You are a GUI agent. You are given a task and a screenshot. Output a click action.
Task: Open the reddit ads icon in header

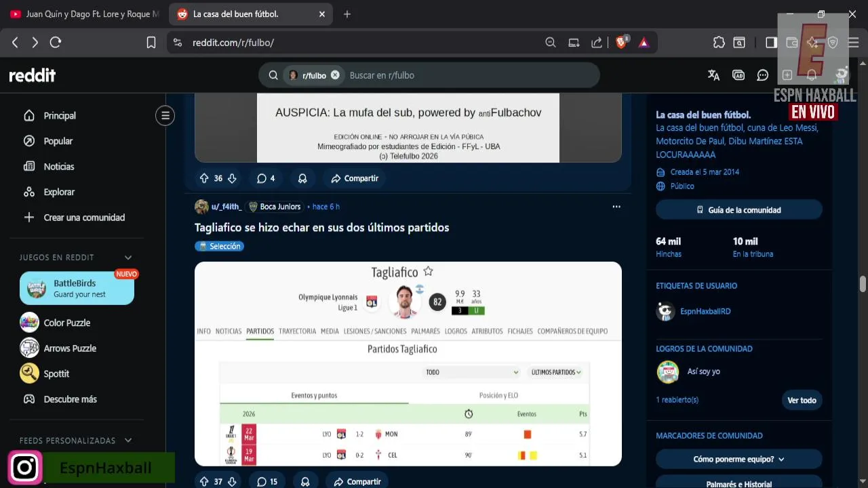738,75
